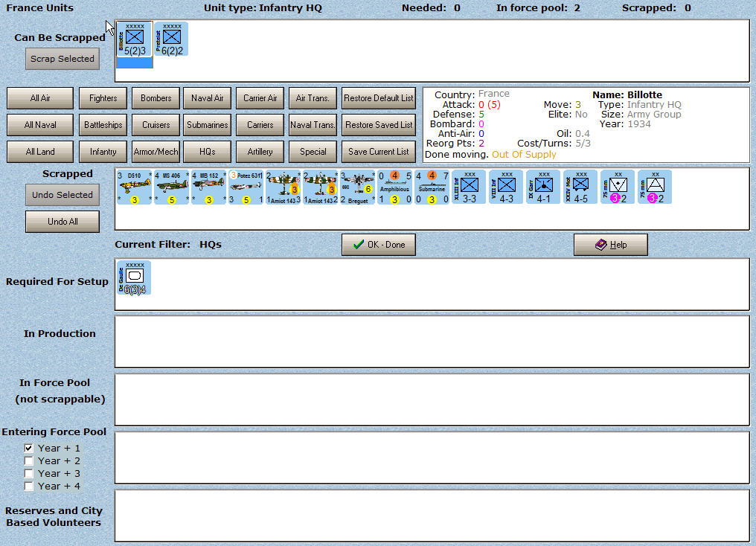This screenshot has width=756, height=546.
Task: Select the Pretelat 6(2)2 HQ counter
Action: click(x=172, y=39)
